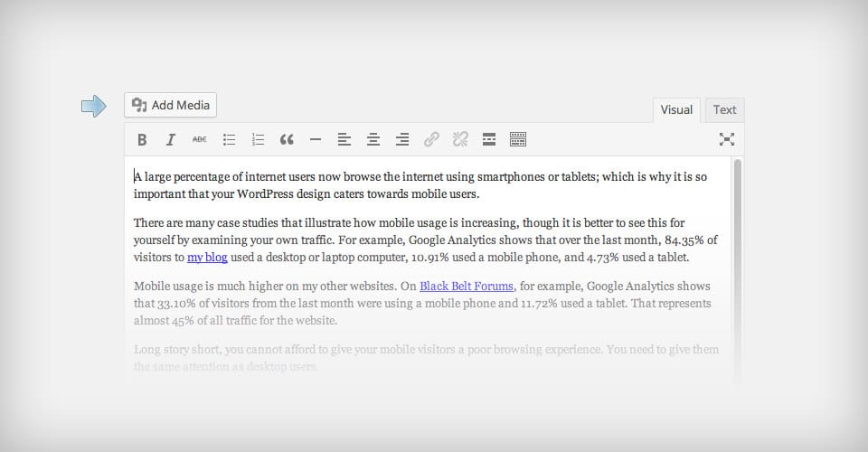
Task: Open the "my blog" link
Action: (x=207, y=257)
